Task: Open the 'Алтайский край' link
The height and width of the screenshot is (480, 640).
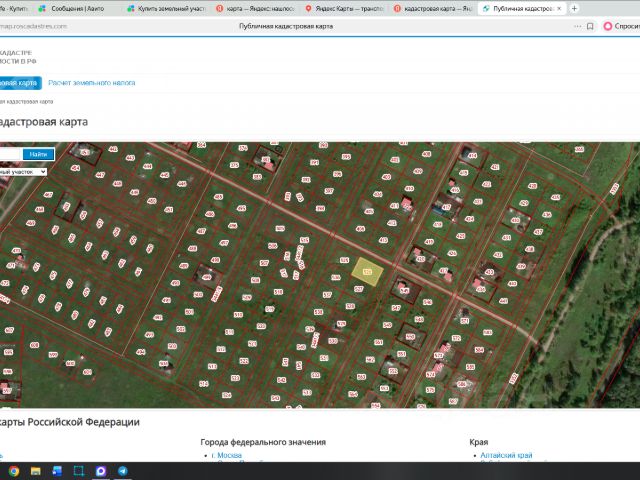Action: pos(506,455)
